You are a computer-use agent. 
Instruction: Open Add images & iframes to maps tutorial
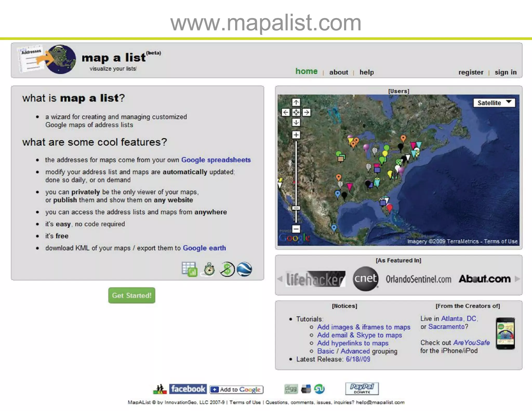(x=364, y=327)
